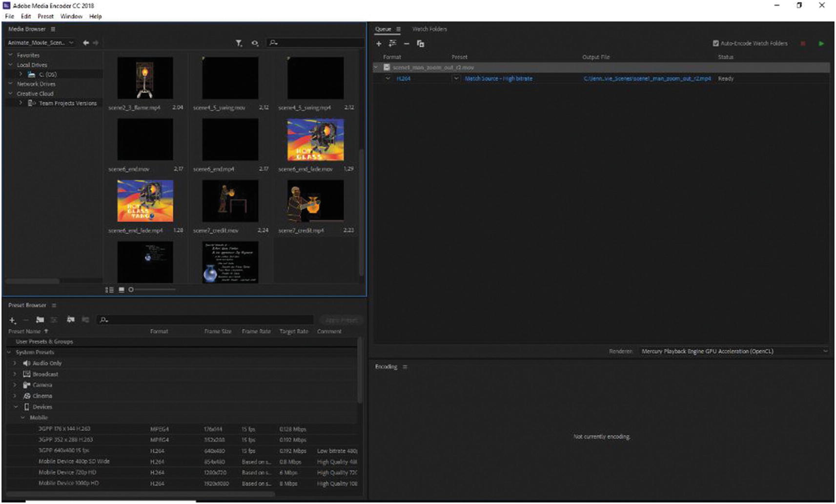Click the red Stop Queue button
Screen dimensions: 836x504
(803, 43)
